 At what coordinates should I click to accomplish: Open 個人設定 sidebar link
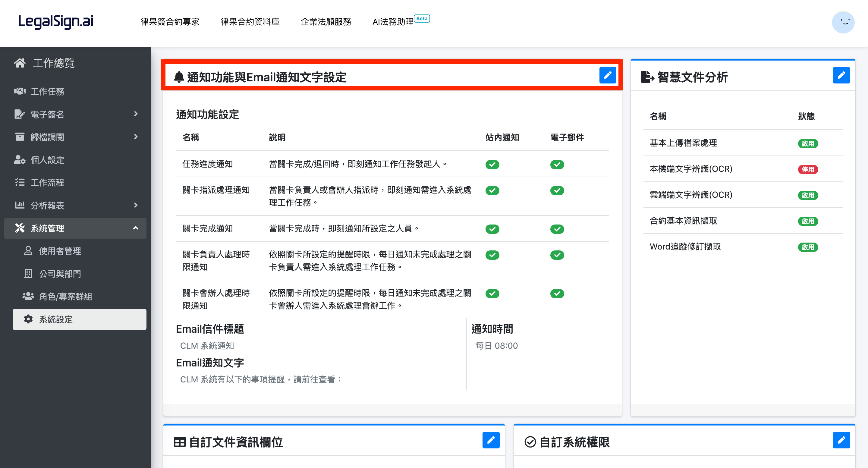coord(75,160)
